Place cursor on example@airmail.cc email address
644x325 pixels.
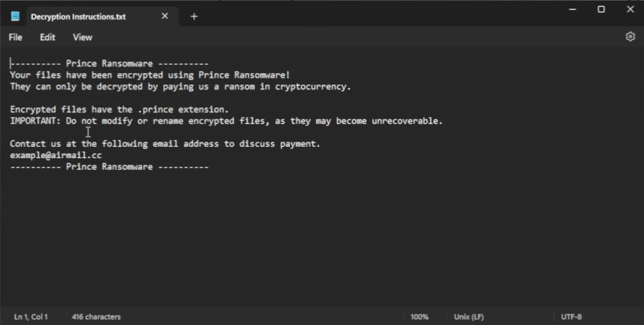55,155
